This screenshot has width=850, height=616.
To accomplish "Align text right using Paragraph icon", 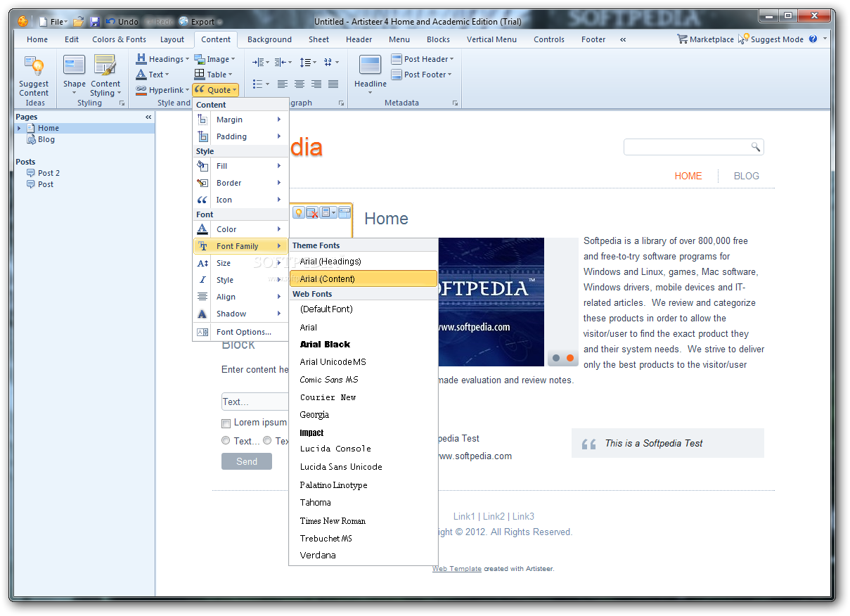I will [x=316, y=84].
